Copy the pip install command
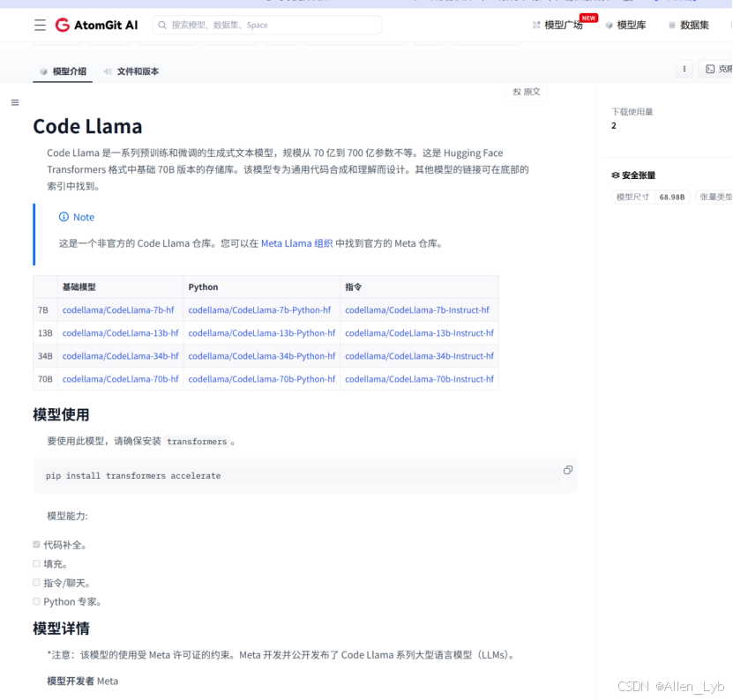Screen dimensions: 733x700 (568, 470)
